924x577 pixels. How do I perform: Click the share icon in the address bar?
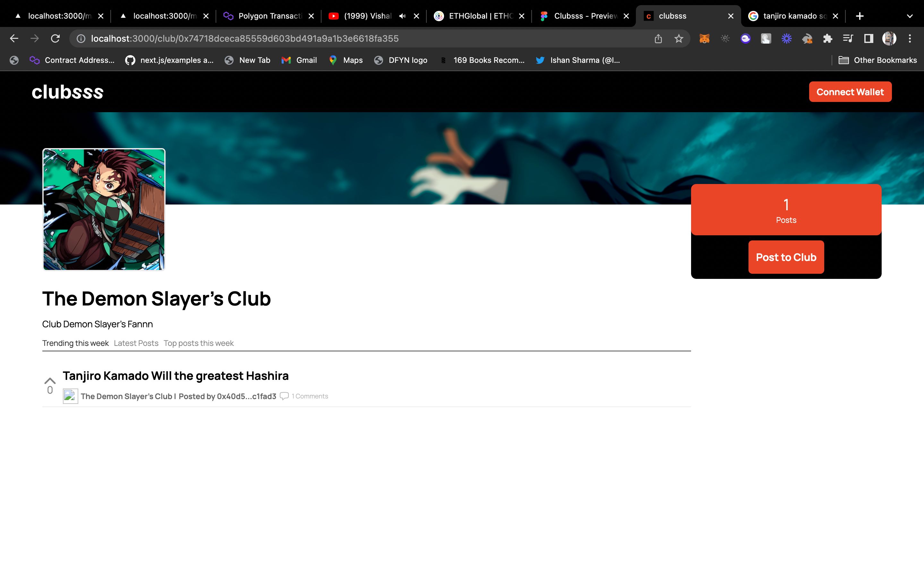point(658,38)
